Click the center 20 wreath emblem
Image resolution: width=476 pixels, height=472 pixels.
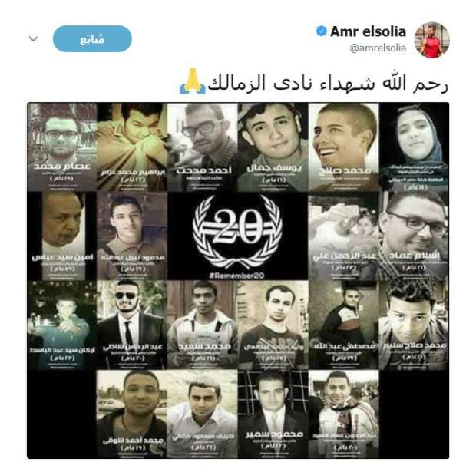pyautogui.click(x=237, y=231)
